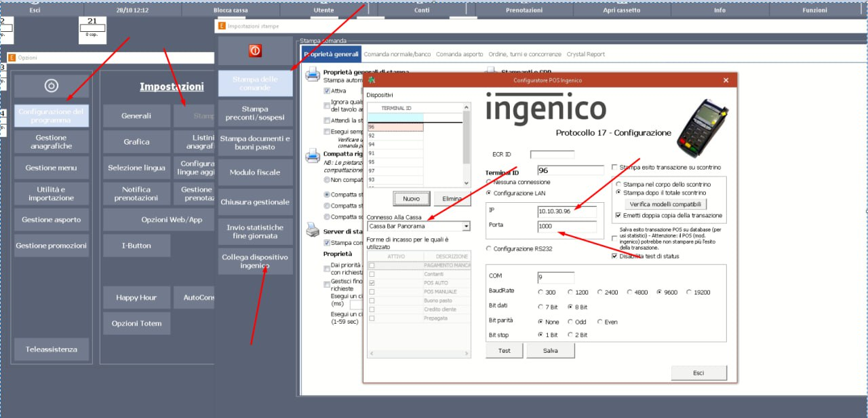
Task: Click the orange E icon of Impostazioni stampe window
Action: [x=220, y=26]
